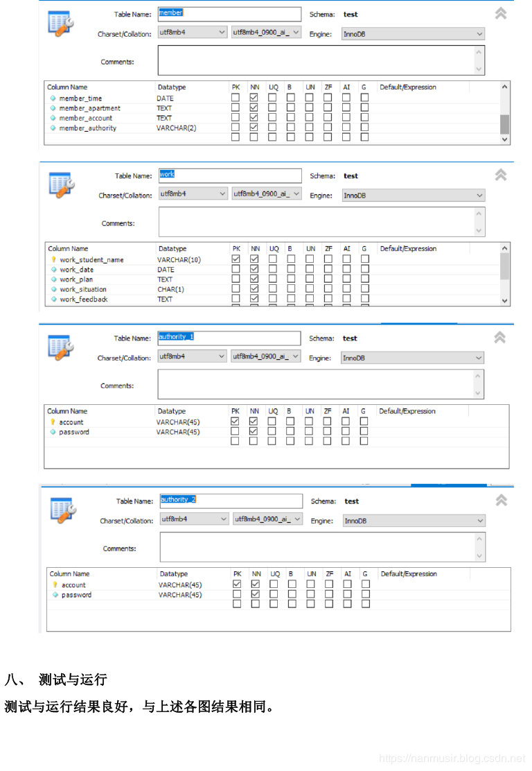
Task: Uncheck PK checkbox for authority_1 account
Action: (x=235, y=422)
